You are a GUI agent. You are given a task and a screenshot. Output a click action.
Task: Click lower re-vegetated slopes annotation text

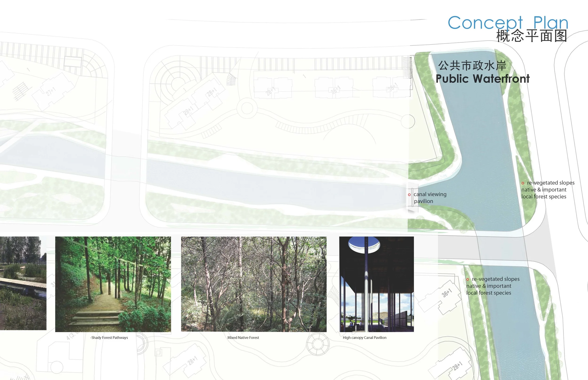tap(493, 286)
